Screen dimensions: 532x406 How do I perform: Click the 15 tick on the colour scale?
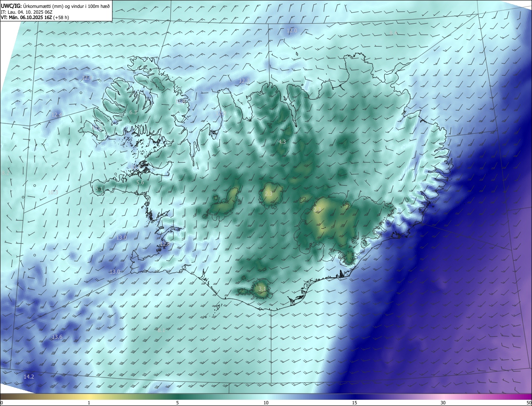(x=355, y=403)
